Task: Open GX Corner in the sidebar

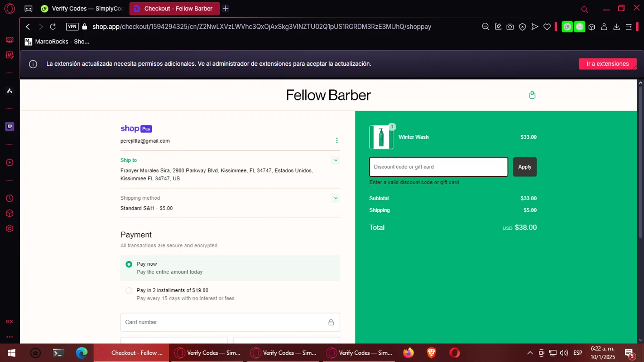Action: [9, 40]
